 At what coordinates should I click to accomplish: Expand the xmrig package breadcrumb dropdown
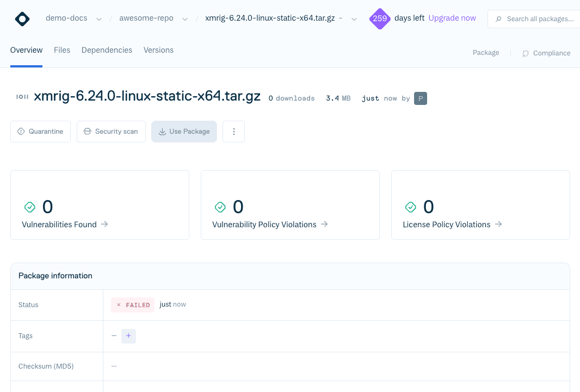click(x=354, y=19)
